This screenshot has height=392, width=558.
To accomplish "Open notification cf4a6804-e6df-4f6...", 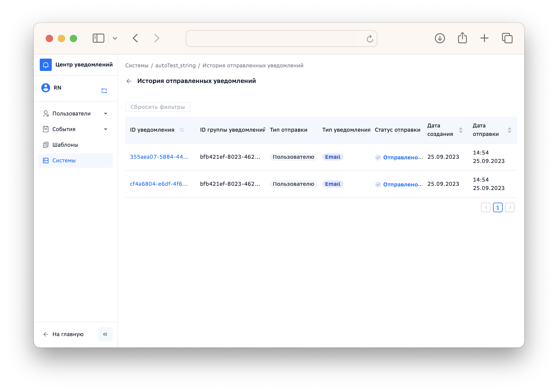I will click(159, 184).
